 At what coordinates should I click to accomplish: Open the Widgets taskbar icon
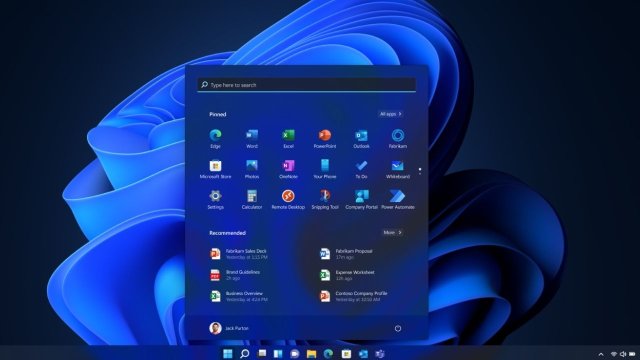pyautogui.click(x=278, y=353)
